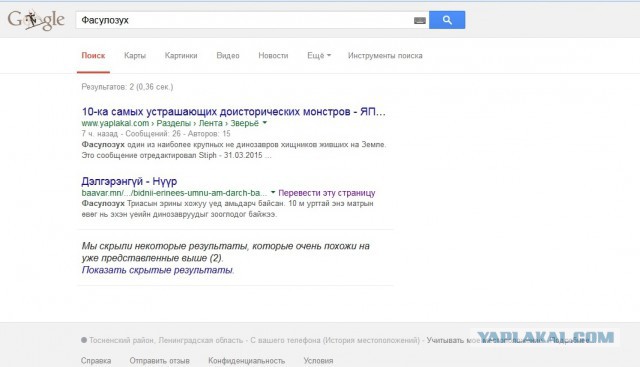Expand arrow next to yaplakal.com result URL
640x367 pixels.
264,123
